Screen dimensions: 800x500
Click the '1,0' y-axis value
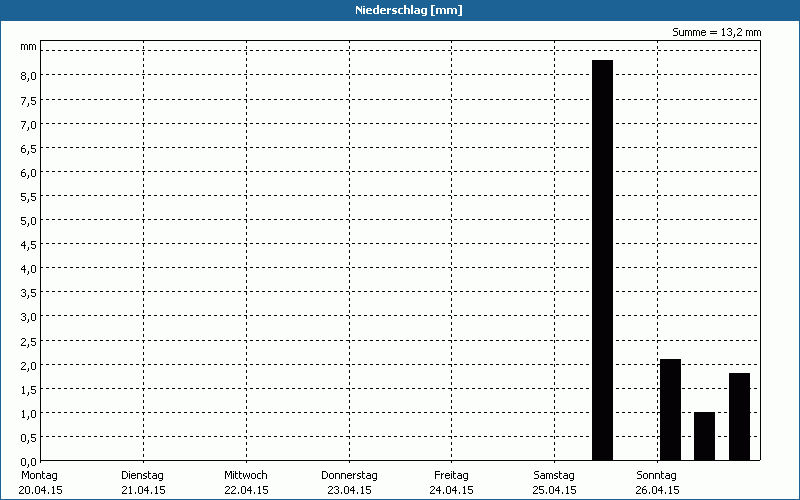(x=29, y=414)
